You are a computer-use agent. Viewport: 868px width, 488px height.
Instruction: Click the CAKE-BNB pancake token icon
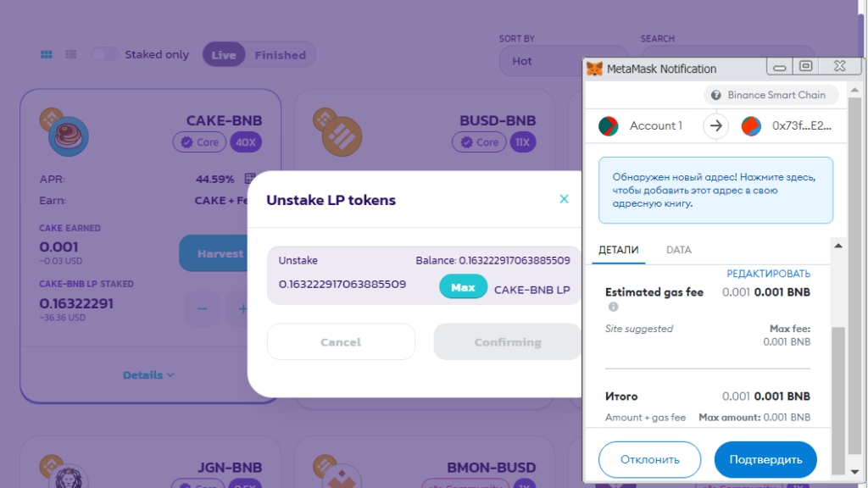point(66,136)
